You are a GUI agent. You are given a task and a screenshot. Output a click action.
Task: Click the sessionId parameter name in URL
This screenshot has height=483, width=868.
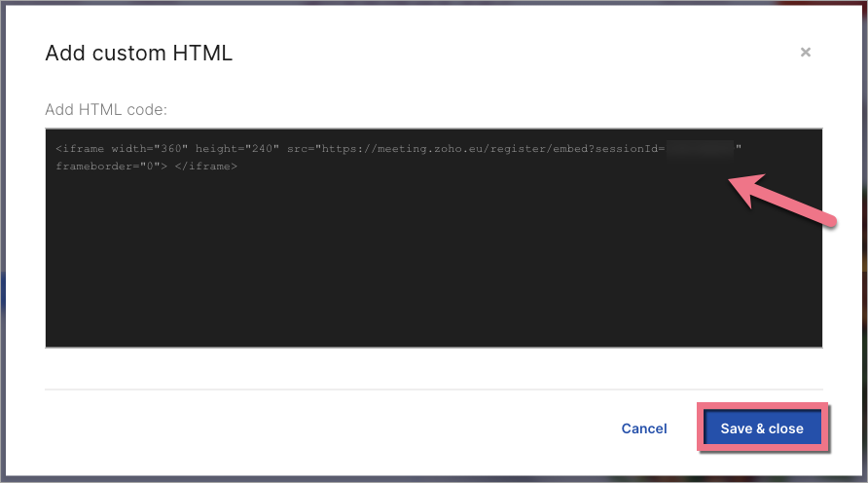click(x=628, y=148)
